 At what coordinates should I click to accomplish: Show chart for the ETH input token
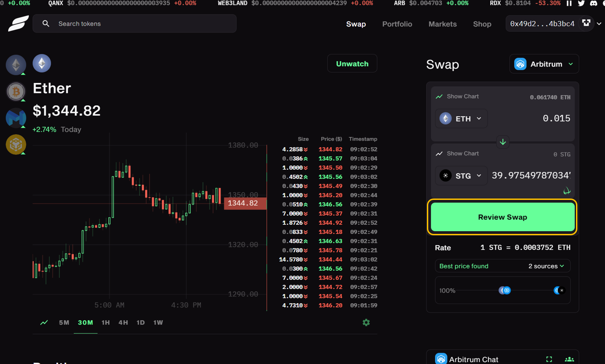click(x=457, y=97)
